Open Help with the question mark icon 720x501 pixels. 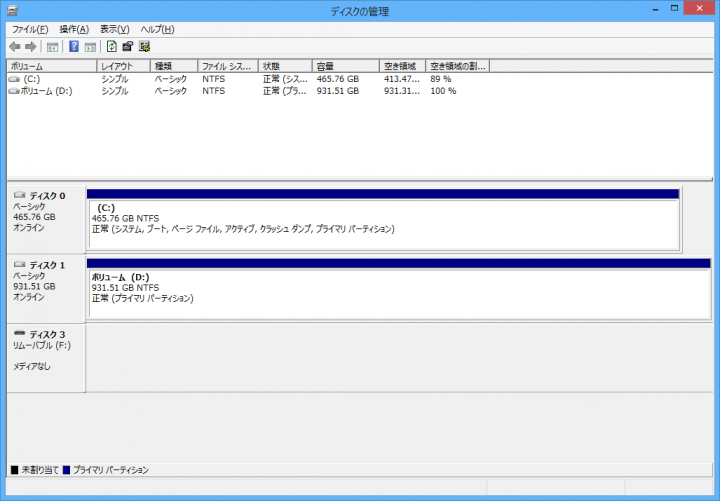74,46
